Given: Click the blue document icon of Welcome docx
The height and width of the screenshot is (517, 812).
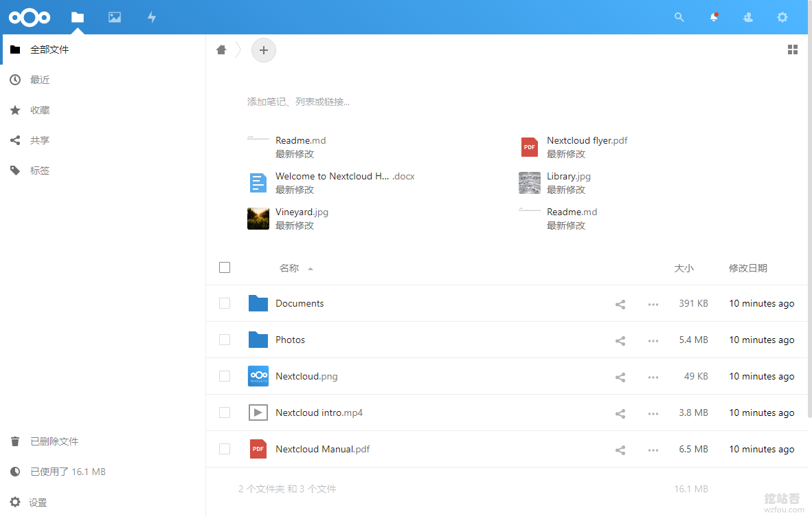Looking at the screenshot, I should (x=258, y=183).
